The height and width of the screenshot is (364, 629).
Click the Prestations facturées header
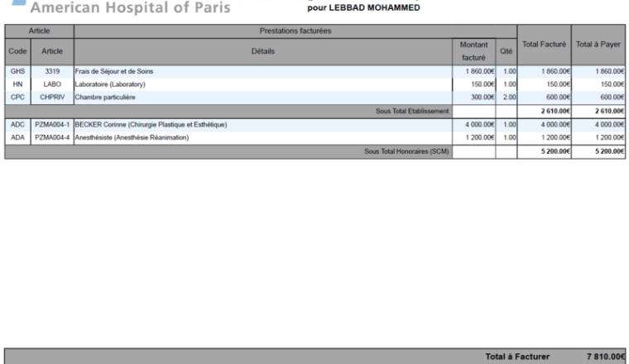(295, 31)
